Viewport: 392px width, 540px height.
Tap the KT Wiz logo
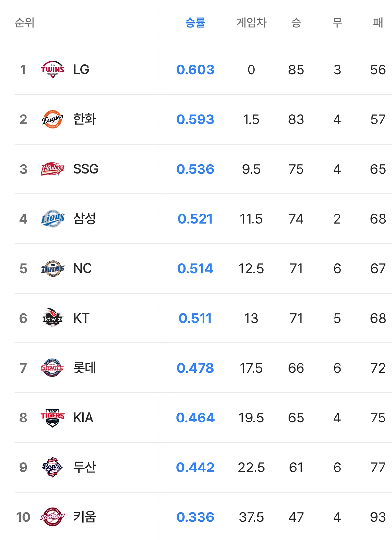[53, 318]
